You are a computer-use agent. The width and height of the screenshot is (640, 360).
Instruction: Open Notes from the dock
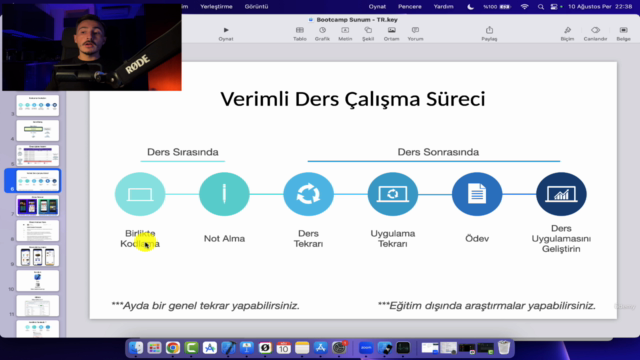click(302, 348)
